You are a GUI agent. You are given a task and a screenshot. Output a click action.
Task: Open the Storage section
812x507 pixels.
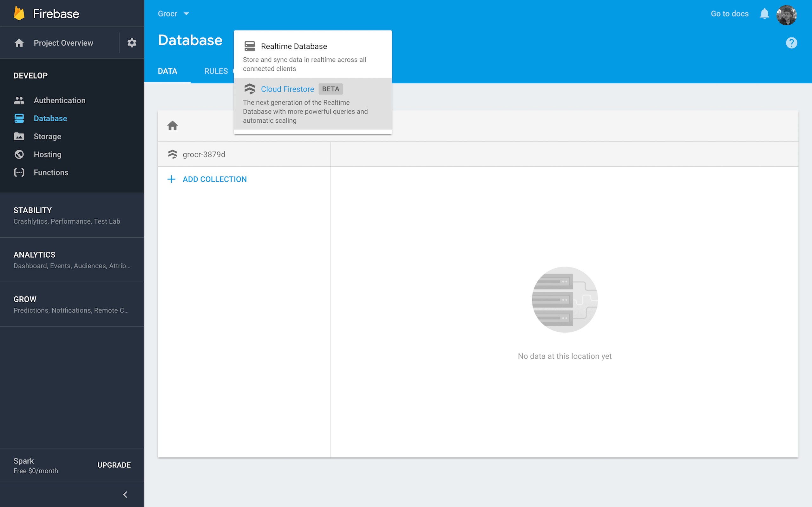click(x=47, y=136)
